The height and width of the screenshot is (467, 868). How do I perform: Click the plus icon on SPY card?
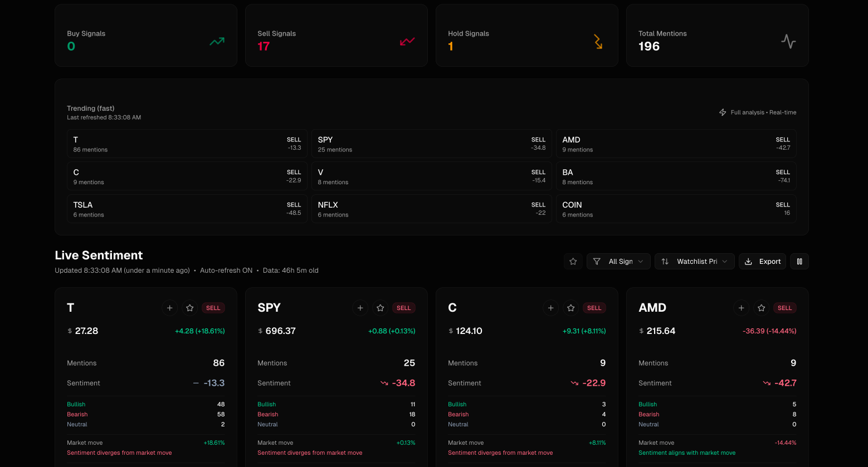[360, 308]
